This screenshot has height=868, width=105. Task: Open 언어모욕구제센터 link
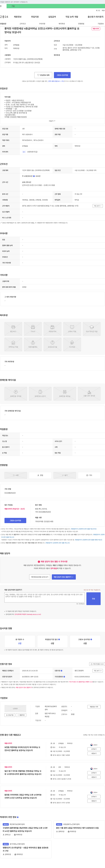click(x=28, y=614)
